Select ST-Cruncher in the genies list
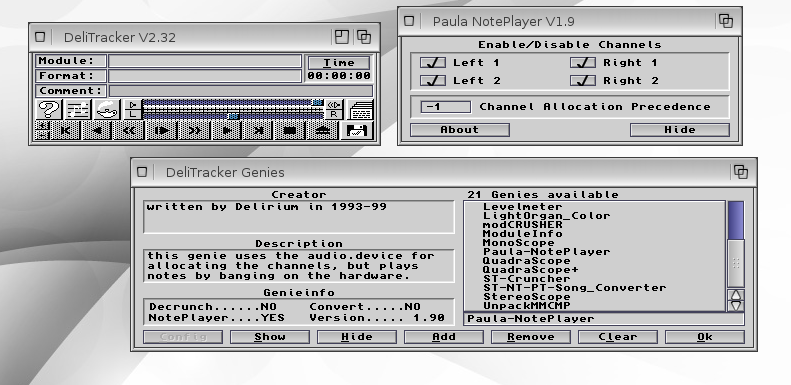 tap(594, 279)
